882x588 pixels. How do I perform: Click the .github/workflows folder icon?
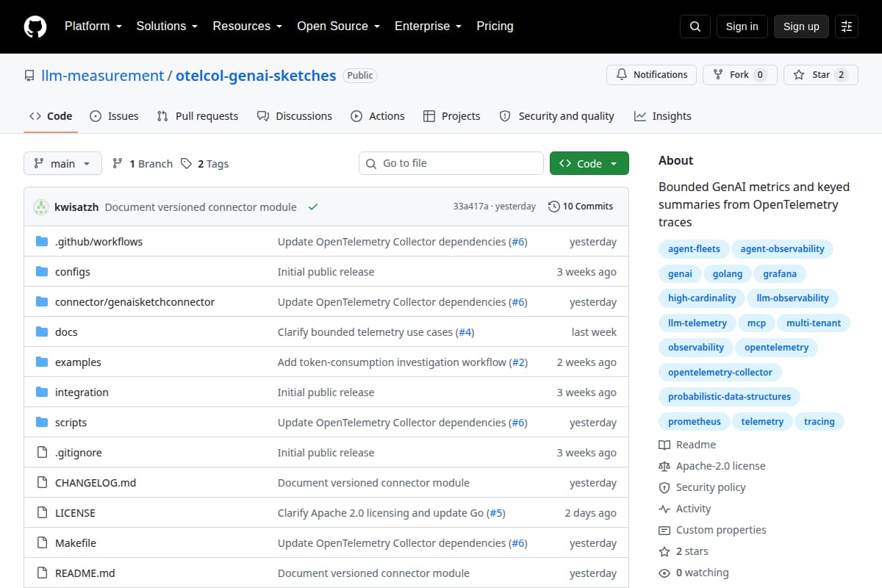42,242
